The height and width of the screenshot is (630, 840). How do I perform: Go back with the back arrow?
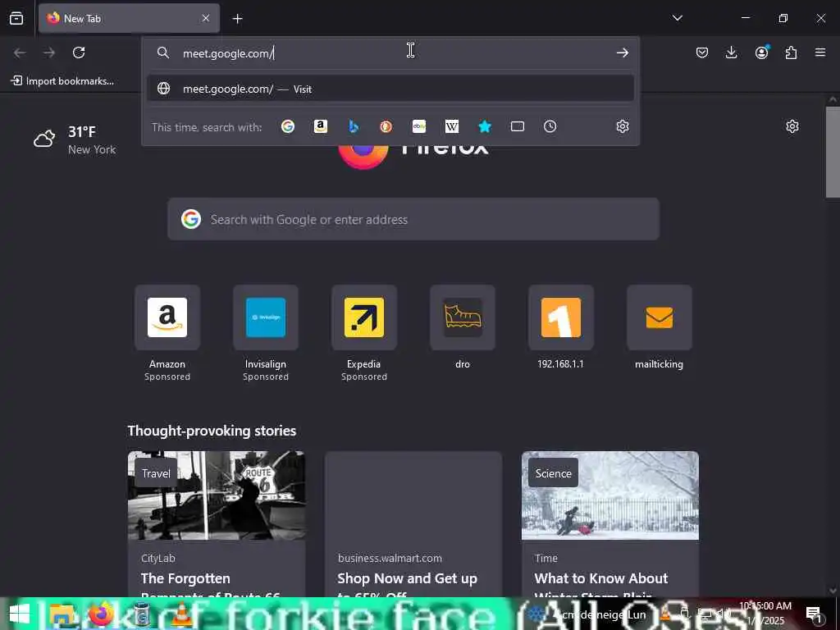click(20, 52)
